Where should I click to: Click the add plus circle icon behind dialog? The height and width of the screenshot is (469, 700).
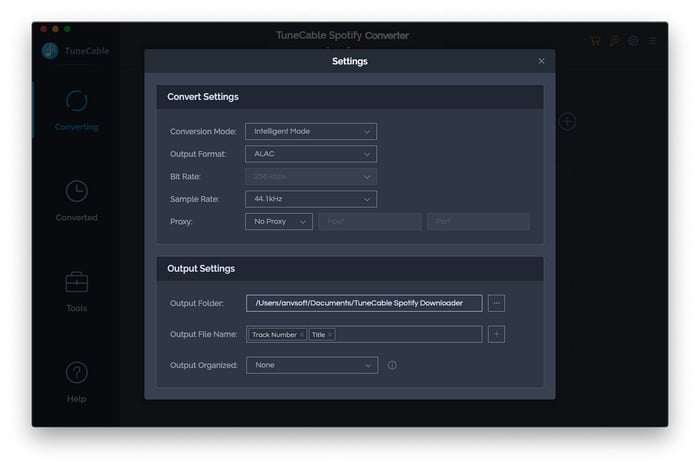567,121
